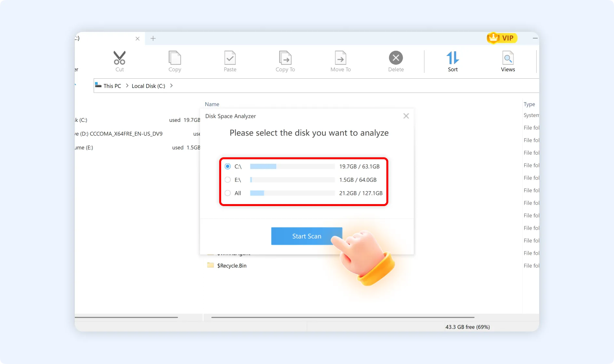Open the $Recycle.Bin folder
Screen dimensions: 614x364
[x=232, y=265]
